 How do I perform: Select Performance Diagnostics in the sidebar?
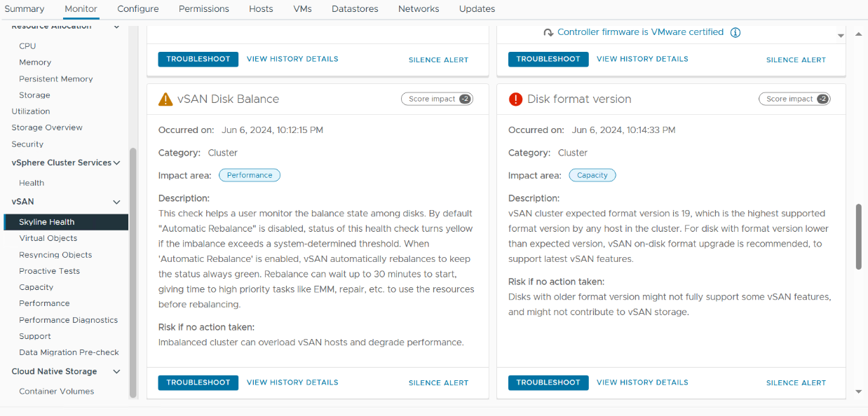point(68,319)
